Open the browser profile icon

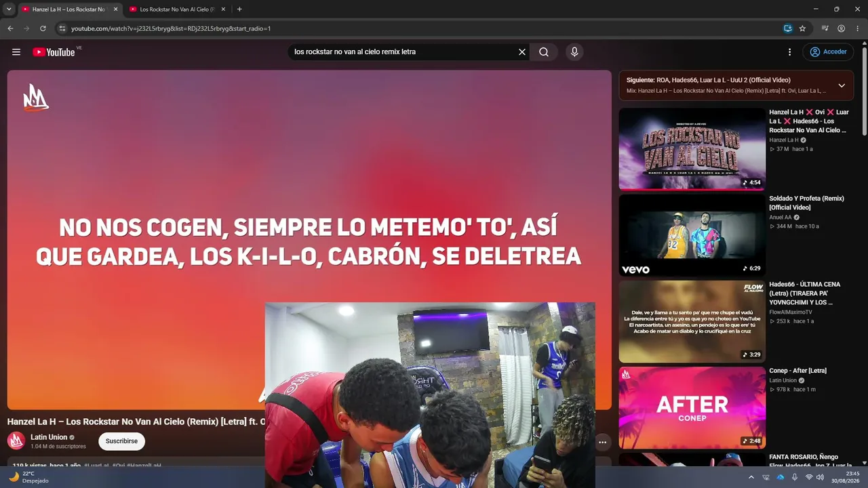point(841,28)
